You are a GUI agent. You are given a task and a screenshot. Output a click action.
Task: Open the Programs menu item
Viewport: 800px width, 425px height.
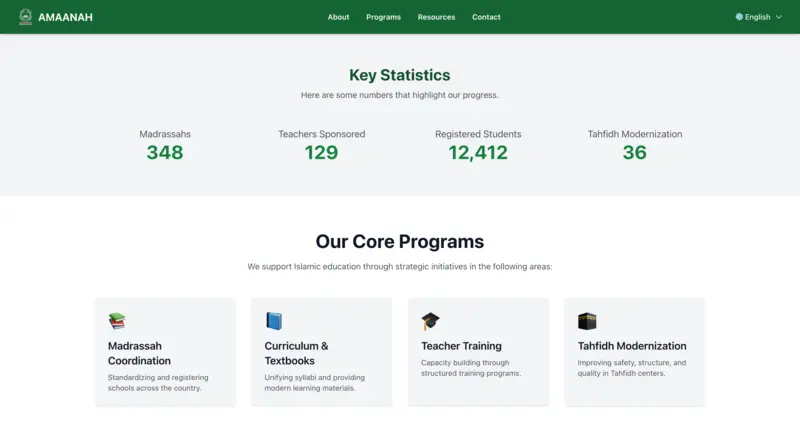[383, 17]
